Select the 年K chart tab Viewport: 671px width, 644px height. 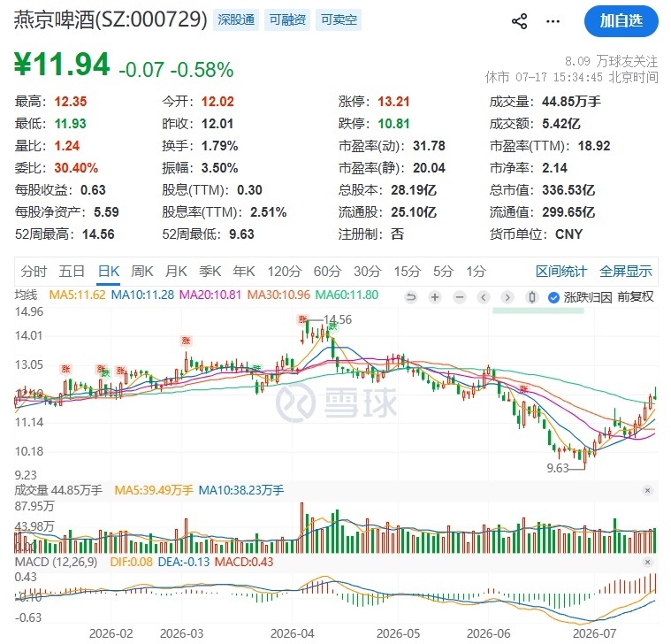244,271
